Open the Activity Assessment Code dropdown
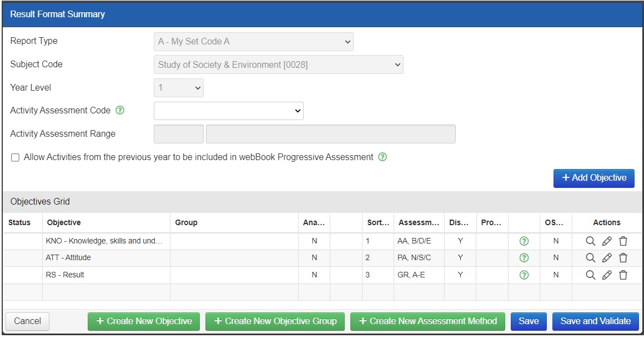 pos(228,111)
